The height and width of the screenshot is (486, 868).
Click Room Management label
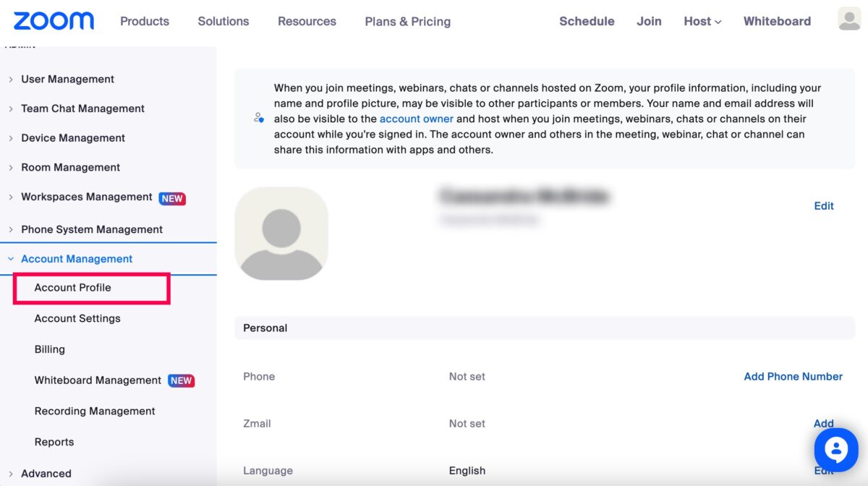point(71,168)
